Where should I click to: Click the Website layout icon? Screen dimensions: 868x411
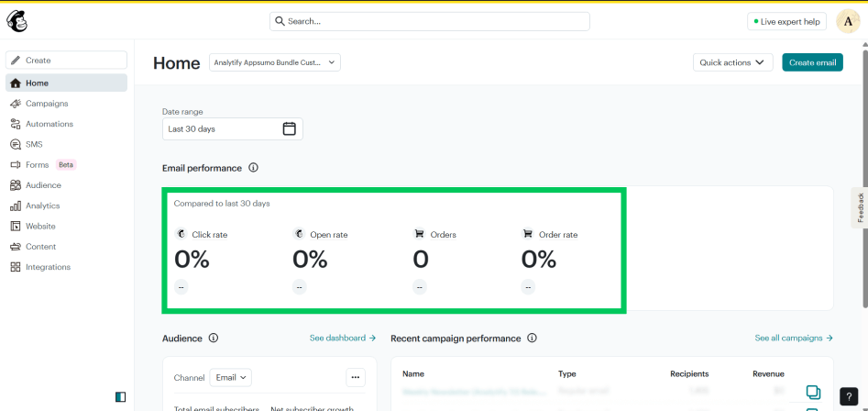[x=16, y=227]
